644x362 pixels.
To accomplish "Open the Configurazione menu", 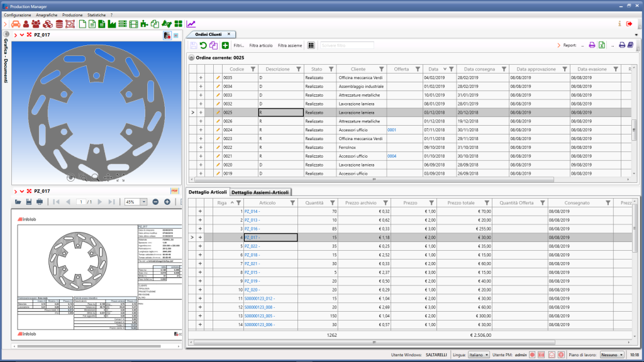I will click(17, 15).
